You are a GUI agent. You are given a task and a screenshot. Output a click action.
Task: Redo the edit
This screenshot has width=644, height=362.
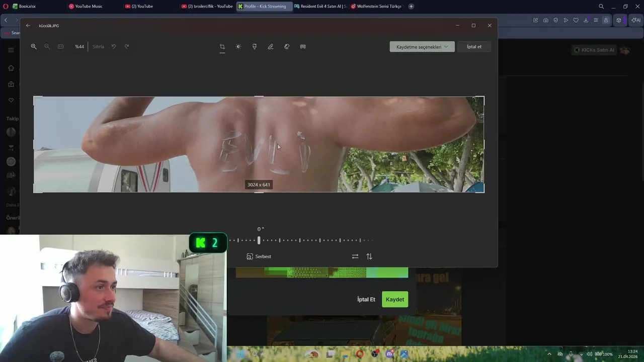tap(127, 46)
